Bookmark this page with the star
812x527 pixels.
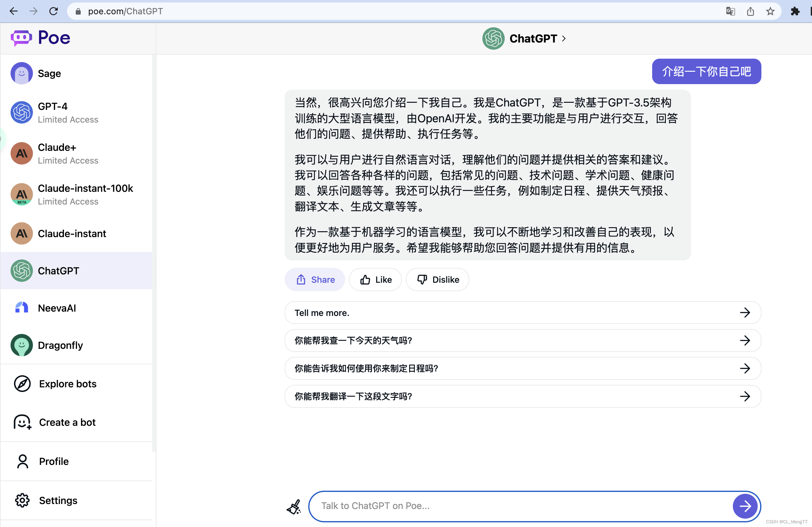(770, 11)
